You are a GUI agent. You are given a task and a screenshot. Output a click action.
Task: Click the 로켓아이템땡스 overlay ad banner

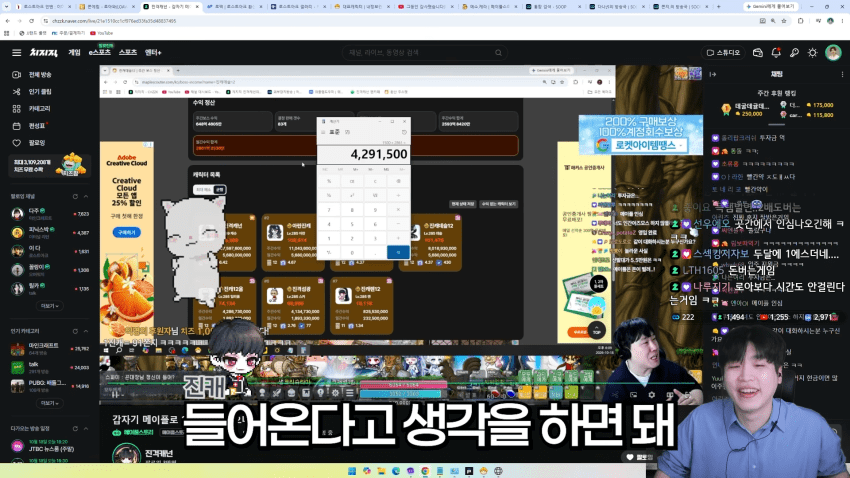(x=641, y=134)
